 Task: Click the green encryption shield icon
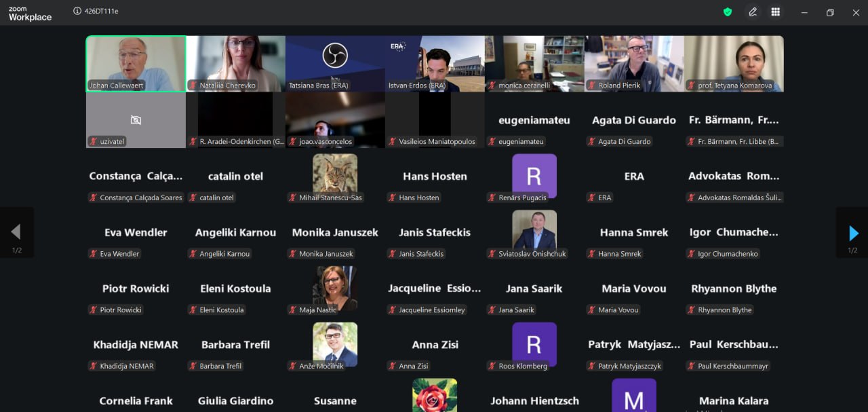[728, 12]
